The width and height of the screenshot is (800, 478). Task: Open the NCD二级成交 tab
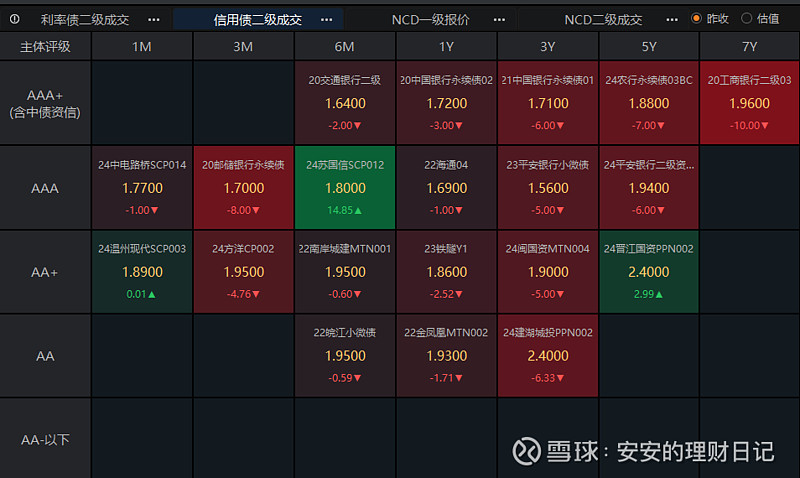pyautogui.click(x=603, y=20)
